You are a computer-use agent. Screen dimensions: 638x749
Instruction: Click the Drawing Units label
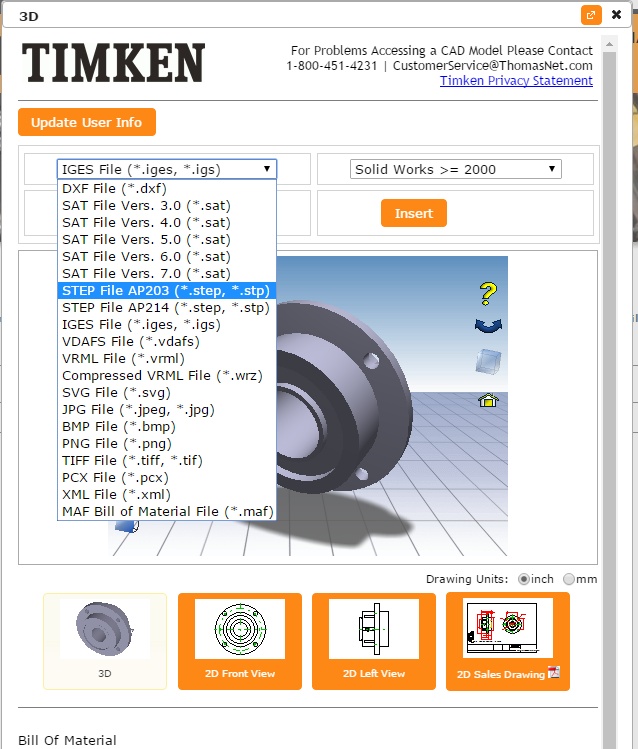tap(467, 579)
